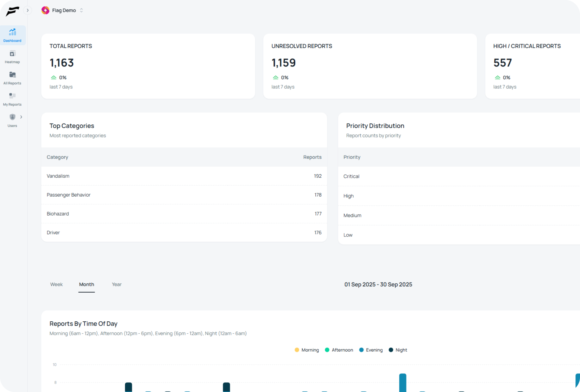Toggle the Night legend series

tap(401, 350)
